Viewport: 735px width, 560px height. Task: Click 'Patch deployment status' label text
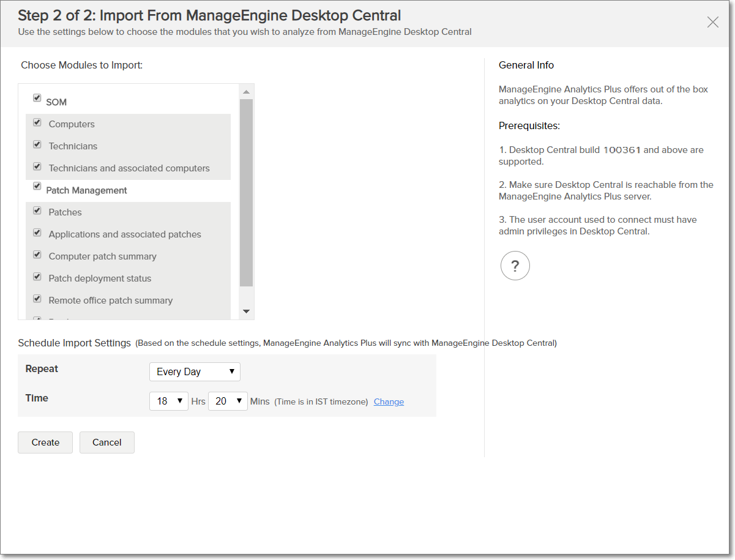tap(100, 278)
